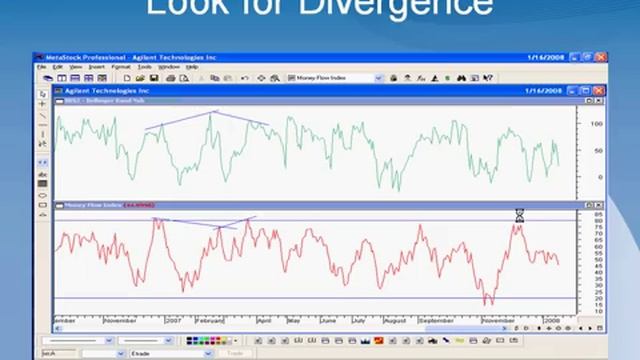Expand the Etrade broker dropdown

tap(208, 353)
